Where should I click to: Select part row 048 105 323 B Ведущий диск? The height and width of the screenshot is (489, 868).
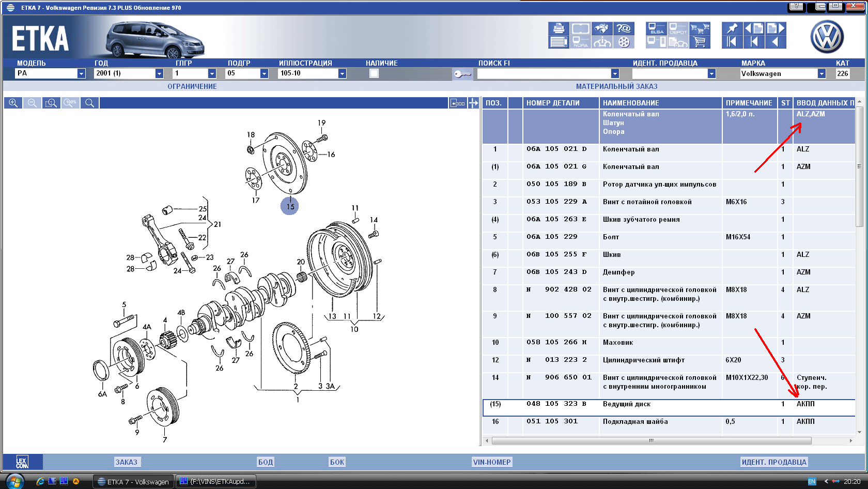click(669, 408)
